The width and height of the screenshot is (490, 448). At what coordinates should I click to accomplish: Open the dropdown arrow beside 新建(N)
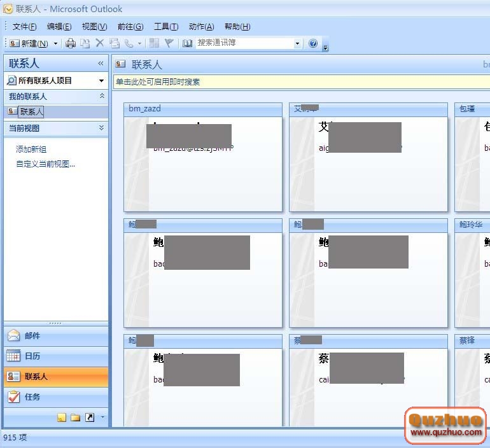pyautogui.click(x=55, y=43)
